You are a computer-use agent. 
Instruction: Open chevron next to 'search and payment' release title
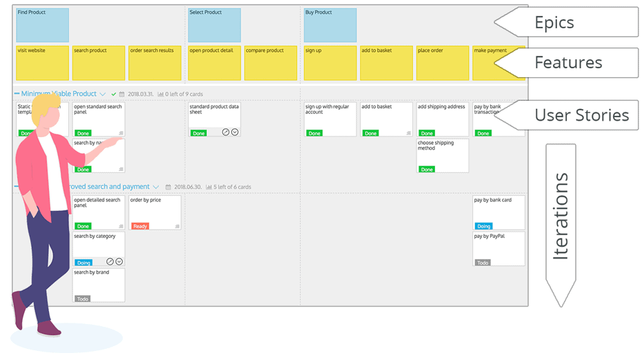tap(156, 187)
